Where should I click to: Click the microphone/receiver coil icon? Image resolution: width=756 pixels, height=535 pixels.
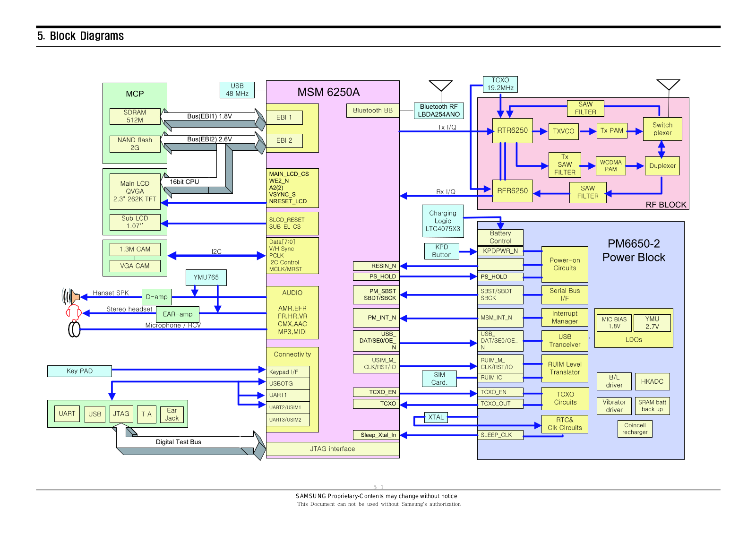click(x=74, y=329)
